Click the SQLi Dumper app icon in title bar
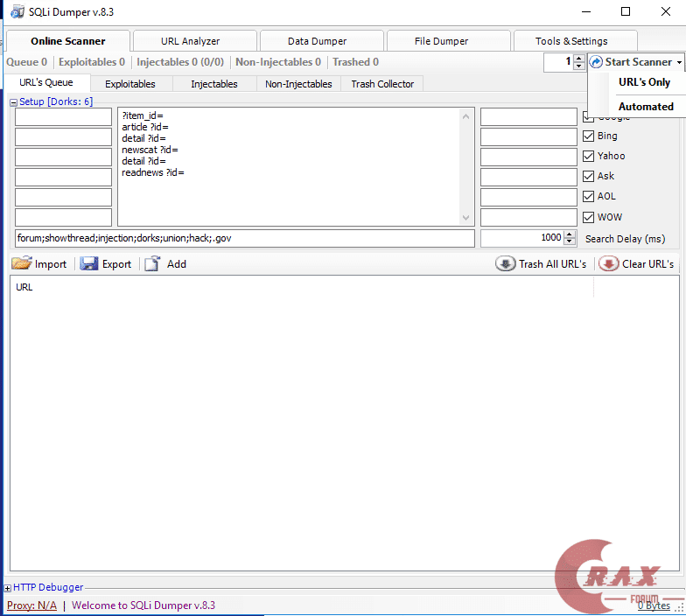Image resolution: width=686 pixels, height=616 pixels. tap(17, 12)
